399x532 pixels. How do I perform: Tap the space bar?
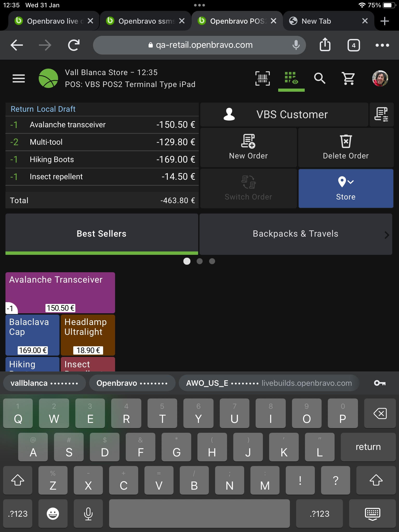pyautogui.click(x=199, y=514)
